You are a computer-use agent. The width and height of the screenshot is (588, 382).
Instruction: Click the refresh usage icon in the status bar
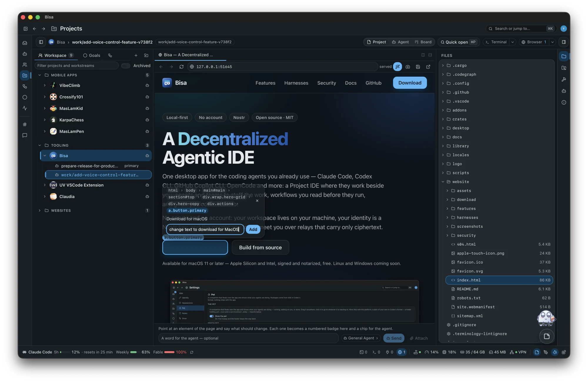pos(192,352)
